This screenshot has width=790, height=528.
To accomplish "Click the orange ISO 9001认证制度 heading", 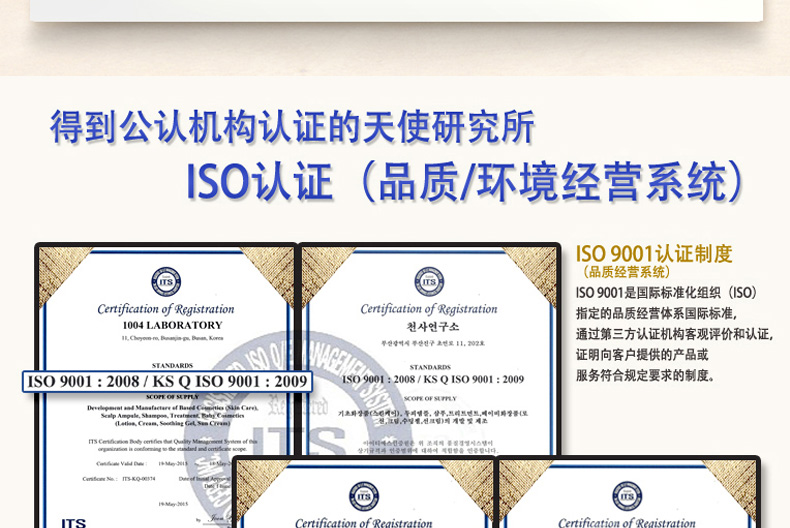I will [654, 254].
